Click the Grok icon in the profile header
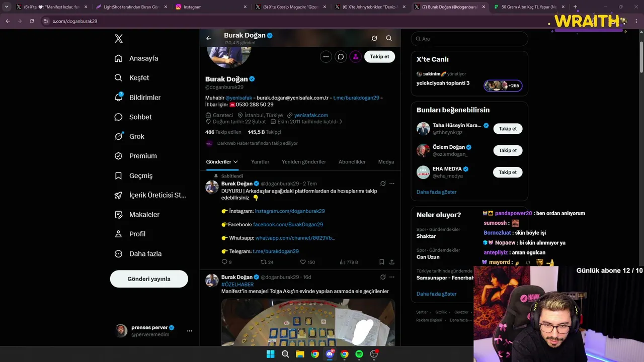This screenshot has width=644, height=362. 374,38
